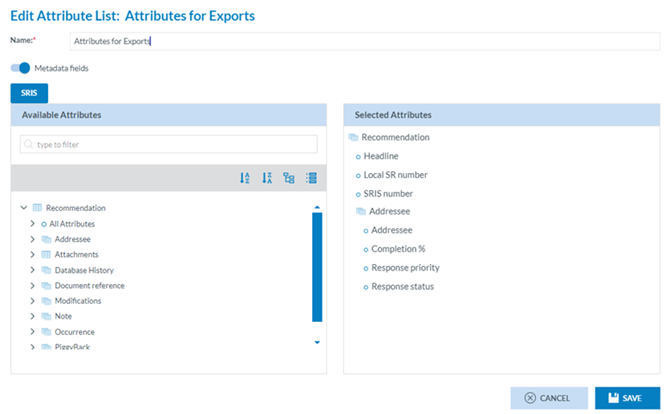Click the type to filter search box
The width and height of the screenshot is (665, 414).
coord(170,144)
